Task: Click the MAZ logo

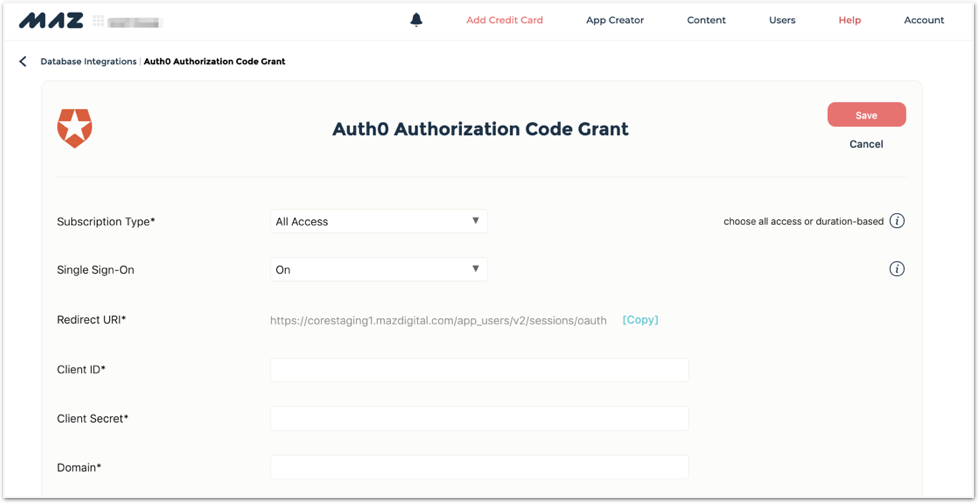Action: (x=51, y=21)
